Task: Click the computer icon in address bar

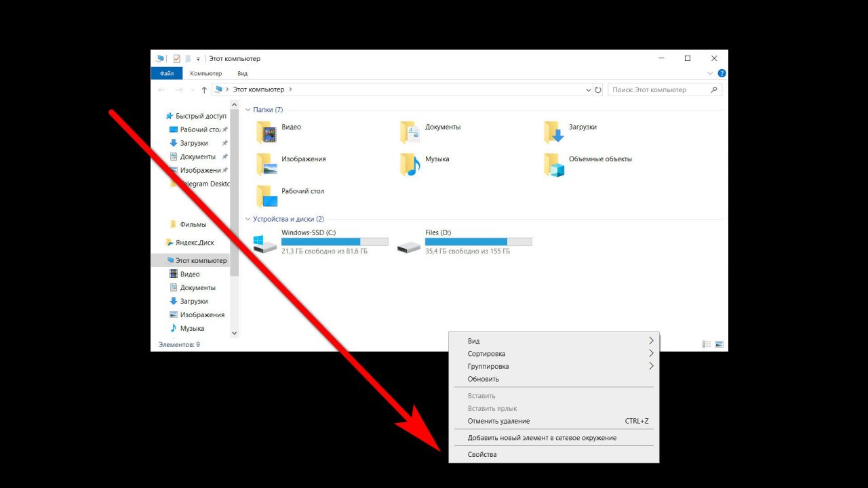Action: click(x=218, y=89)
